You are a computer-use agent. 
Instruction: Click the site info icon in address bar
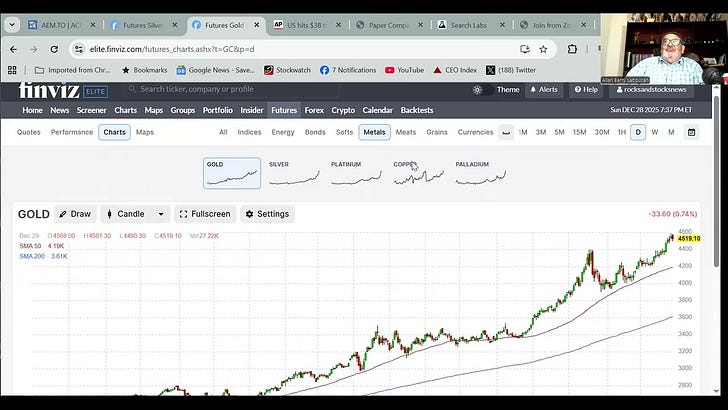[79, 49]
